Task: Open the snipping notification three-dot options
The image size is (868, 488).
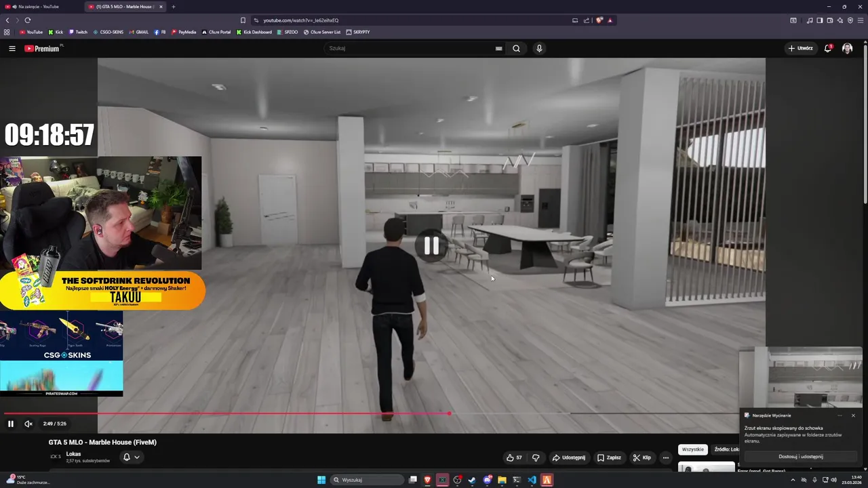Action: [x=840, y=415]
